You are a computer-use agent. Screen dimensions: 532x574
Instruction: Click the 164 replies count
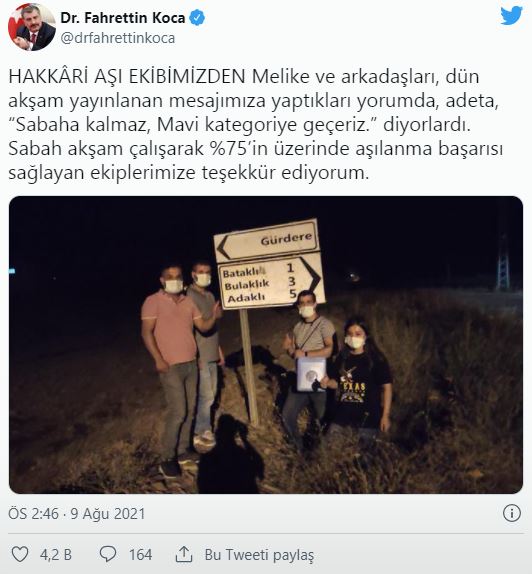point(140,555)
